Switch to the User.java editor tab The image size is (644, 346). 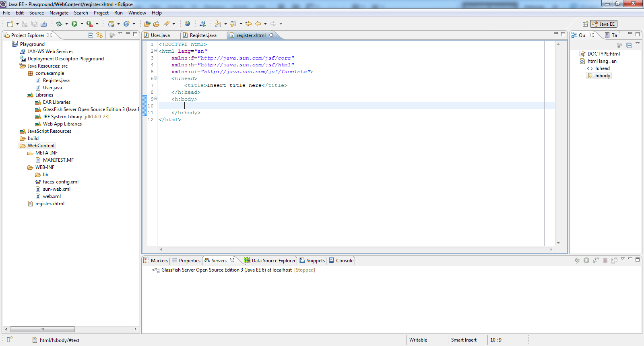160,35
